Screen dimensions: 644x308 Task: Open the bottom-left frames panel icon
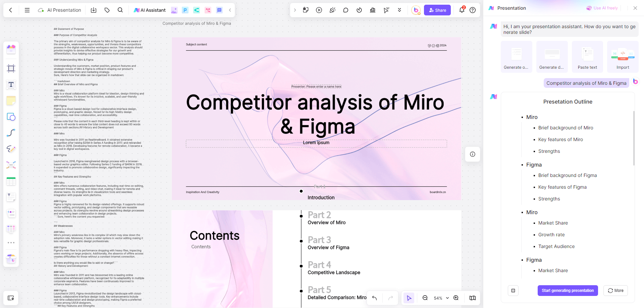point(11,298)
